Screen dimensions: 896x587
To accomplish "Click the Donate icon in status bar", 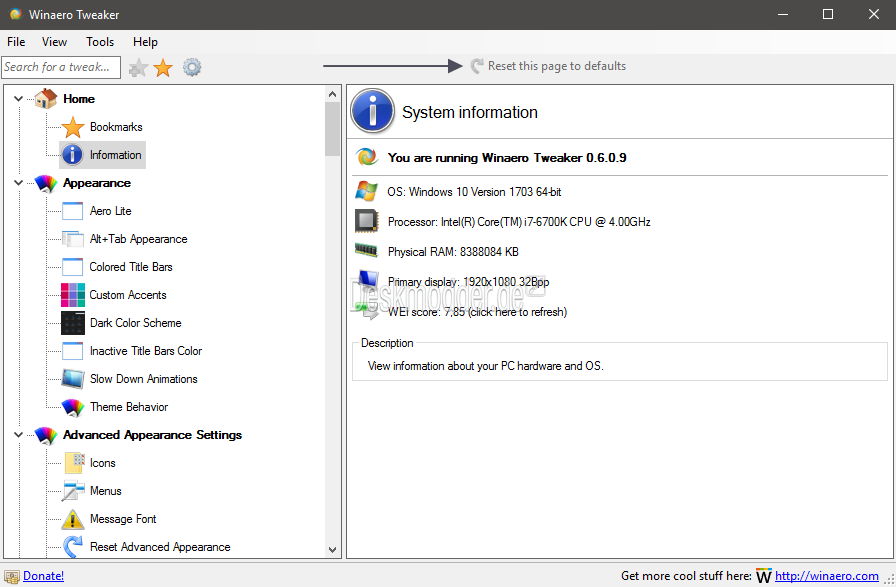I will click(11, 576).
